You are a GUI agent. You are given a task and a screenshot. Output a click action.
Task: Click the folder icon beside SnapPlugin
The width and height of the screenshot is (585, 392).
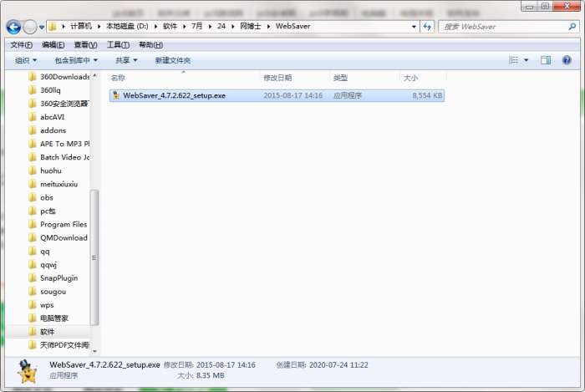click(x=33, y=278)
